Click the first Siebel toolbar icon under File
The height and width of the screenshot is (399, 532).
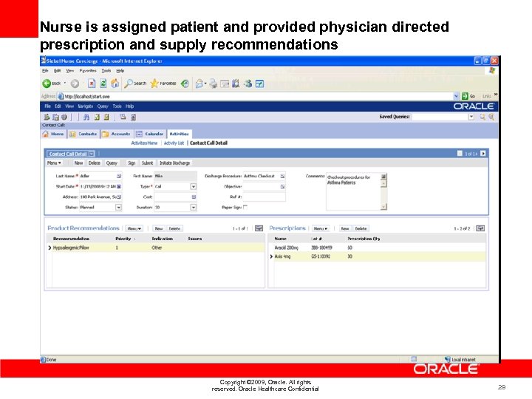47,117
